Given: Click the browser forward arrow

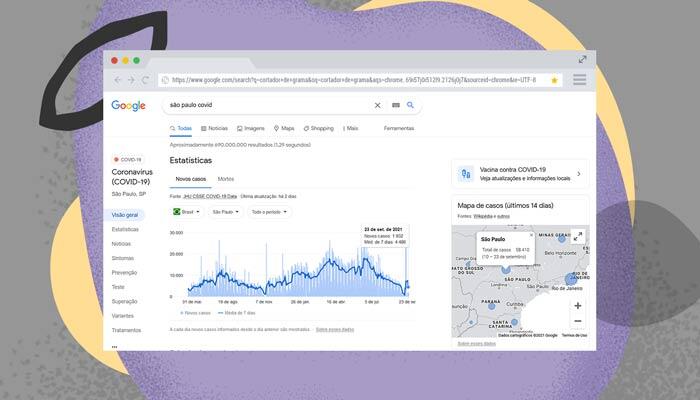Looking at the screenshot, I should [131, 80].
